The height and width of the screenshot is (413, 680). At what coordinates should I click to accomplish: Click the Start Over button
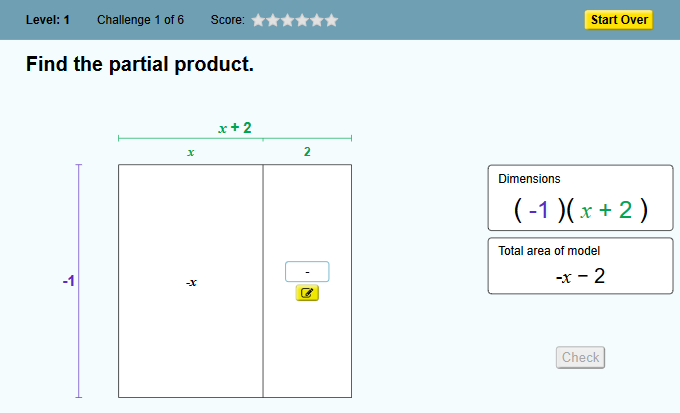619,20
